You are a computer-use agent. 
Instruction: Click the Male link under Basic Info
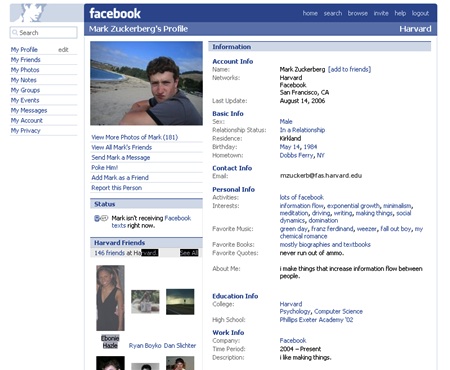(286, 122)
